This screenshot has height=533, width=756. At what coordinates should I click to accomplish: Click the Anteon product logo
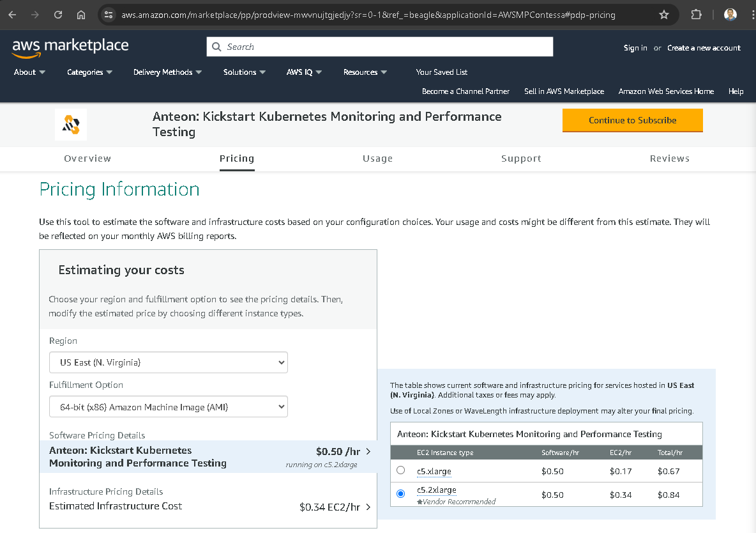71,125
